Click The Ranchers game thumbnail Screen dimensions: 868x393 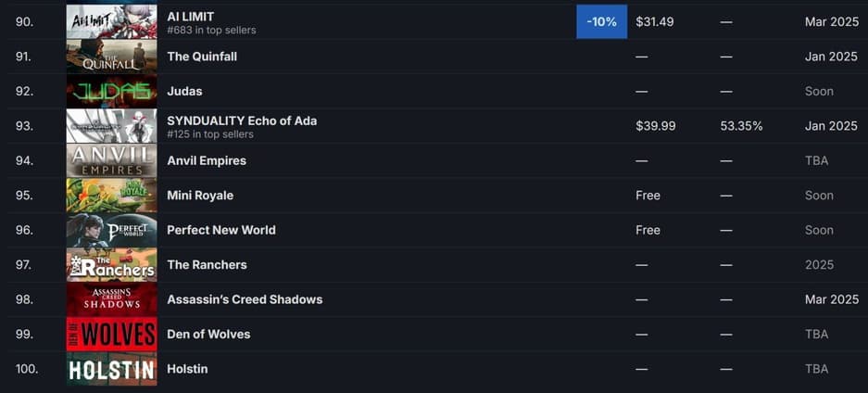point(111,265)
